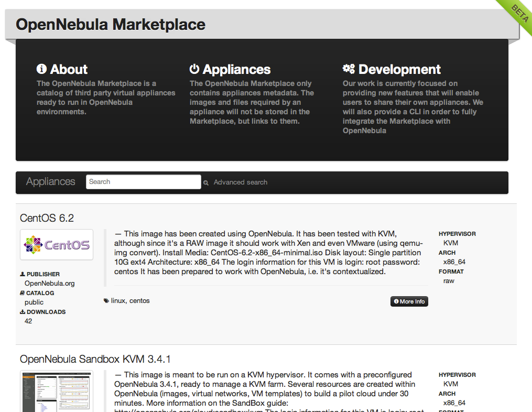Click the CentOS logo thumbnail
The height and width of the screenshot is (412, 532).
pyautogui.click(x=57, y=245)
